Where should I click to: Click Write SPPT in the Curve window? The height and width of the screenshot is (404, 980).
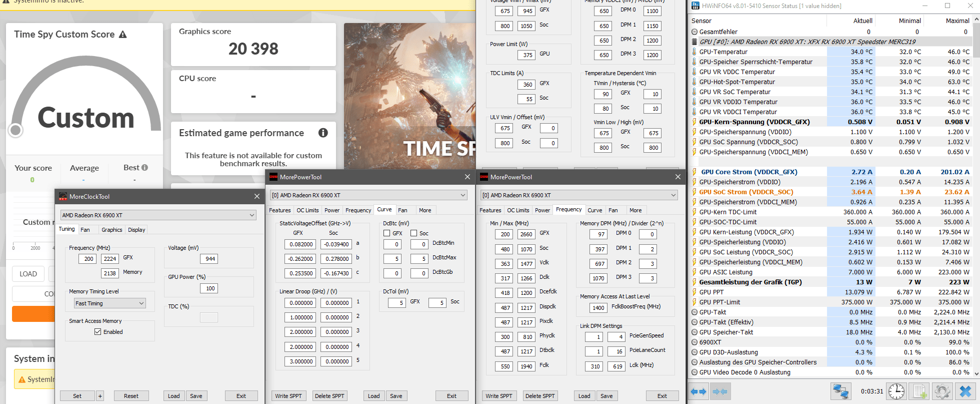pos(288,396)
